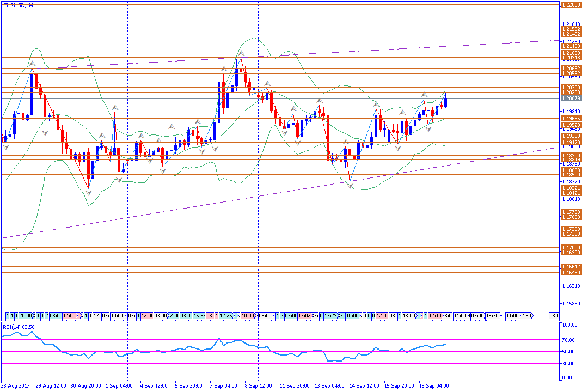
Task: Select the 20:00 event marker
Action: point(26,315)
